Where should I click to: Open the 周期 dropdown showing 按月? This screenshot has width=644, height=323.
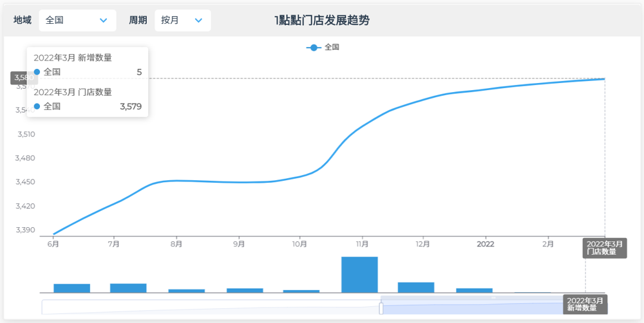pos(182,21)
